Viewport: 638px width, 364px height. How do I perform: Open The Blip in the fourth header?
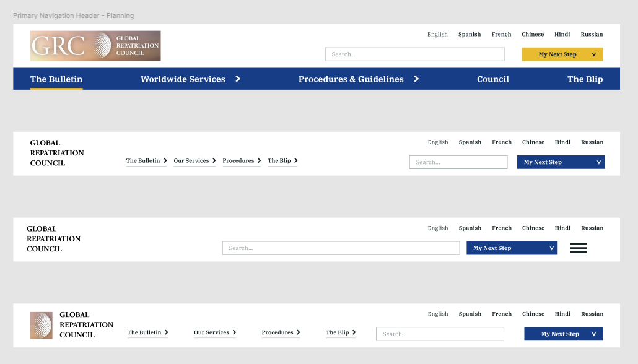338,332
